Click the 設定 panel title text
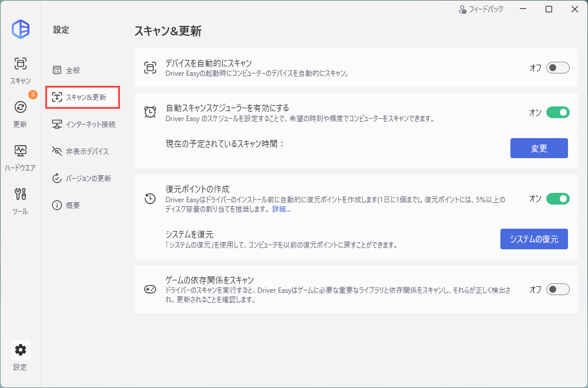The height and width of the screenshot is (388, 588). point(61,30)
